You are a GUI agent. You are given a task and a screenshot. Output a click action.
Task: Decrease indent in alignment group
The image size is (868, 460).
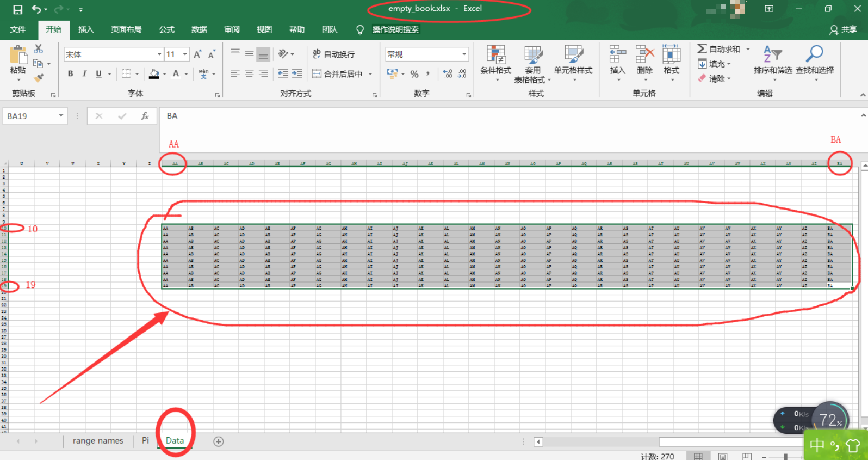coord(283,73)
